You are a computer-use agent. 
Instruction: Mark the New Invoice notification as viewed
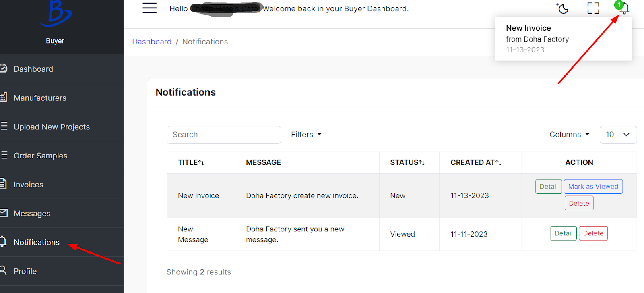593,187
